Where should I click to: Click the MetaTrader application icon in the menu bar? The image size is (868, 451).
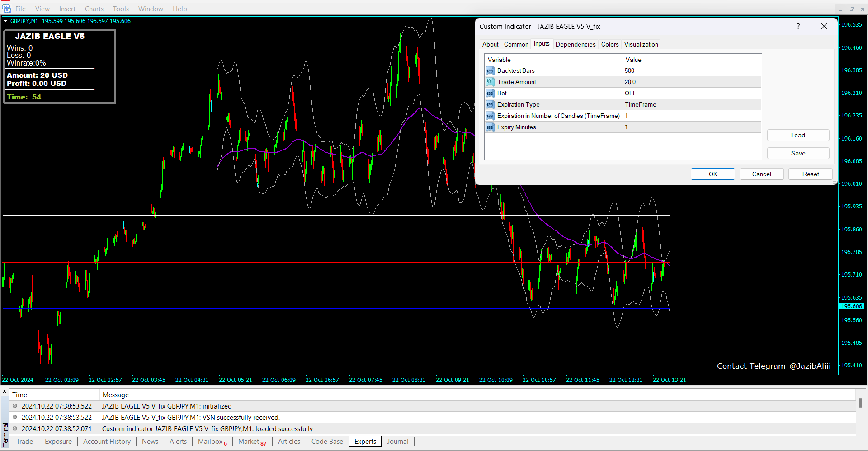[6, 9]
